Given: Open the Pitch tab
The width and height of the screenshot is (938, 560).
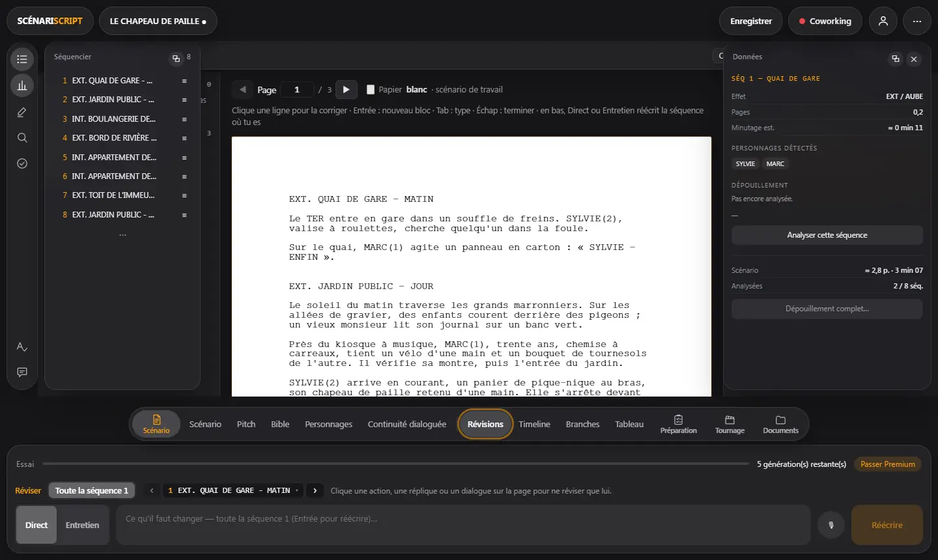Looking at the screenshot, I should (246, 424).
